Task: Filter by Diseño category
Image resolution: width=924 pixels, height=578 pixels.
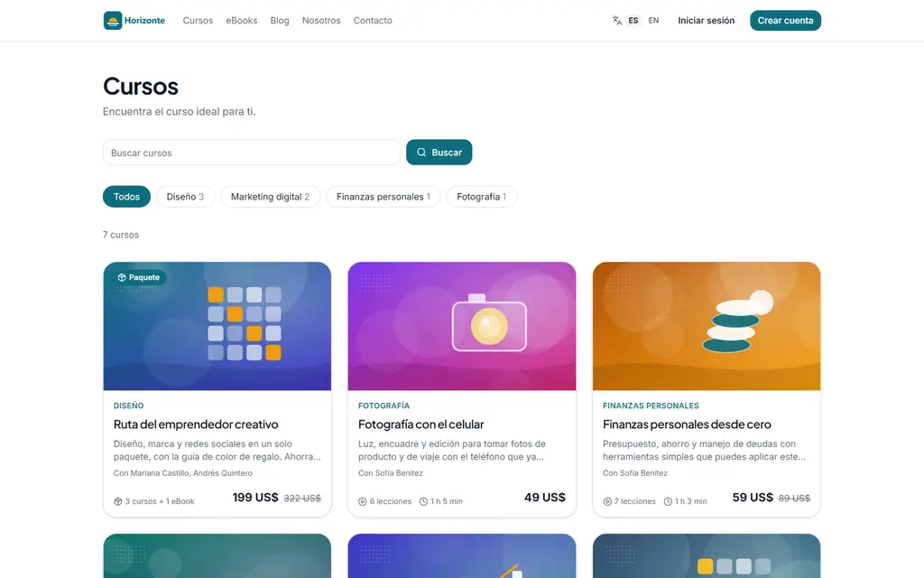Action: point(185,196)
